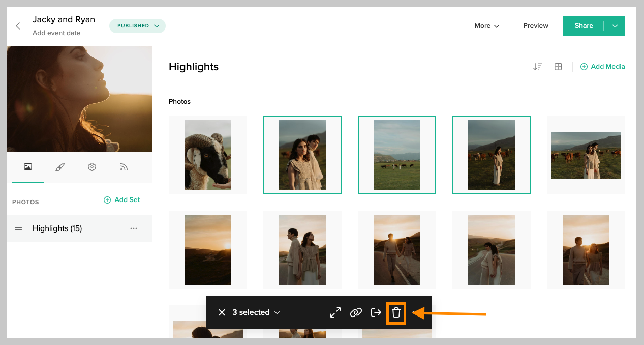Click the Share button
This screenshot has width=644, height=345.
coord(584,26)
